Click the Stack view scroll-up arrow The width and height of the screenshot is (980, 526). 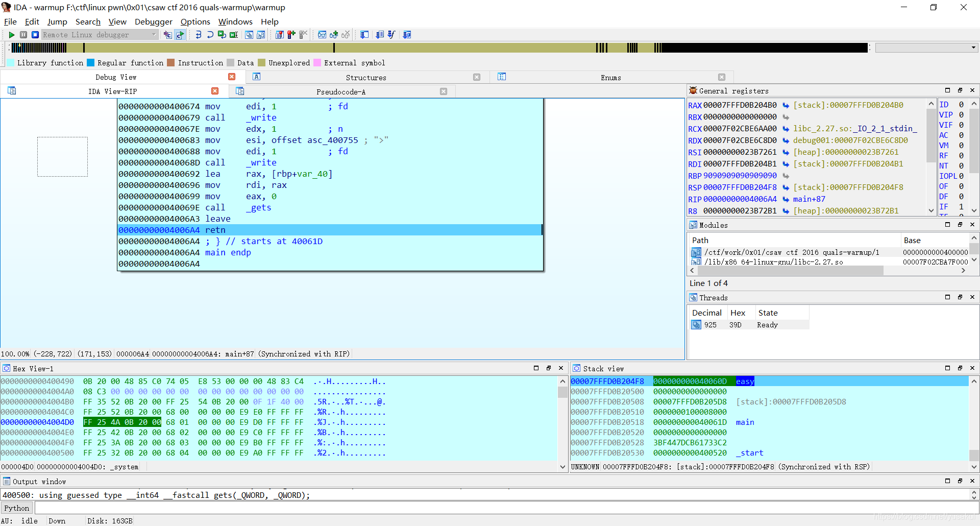click(x=974, y=381)
